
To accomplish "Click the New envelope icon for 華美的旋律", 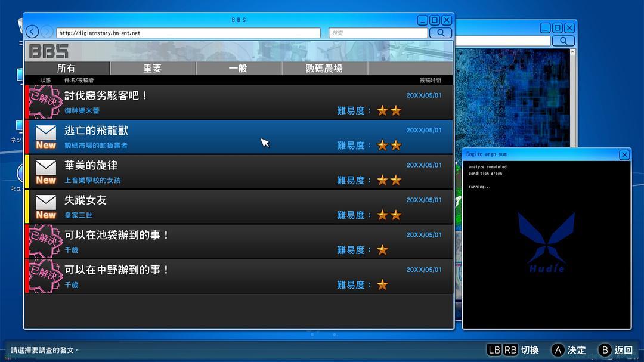I will [x=46, y=172].
